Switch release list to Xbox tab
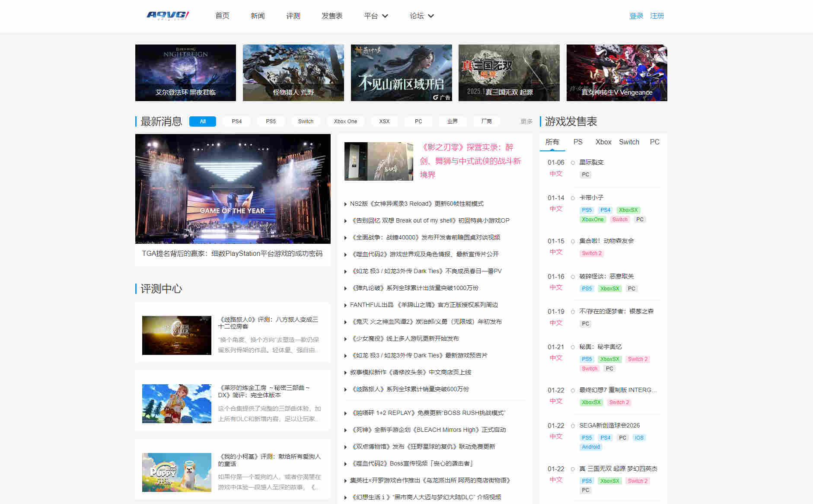Image resolution: width=813 pixels, height=504 pixels. [x=603, y=142]
